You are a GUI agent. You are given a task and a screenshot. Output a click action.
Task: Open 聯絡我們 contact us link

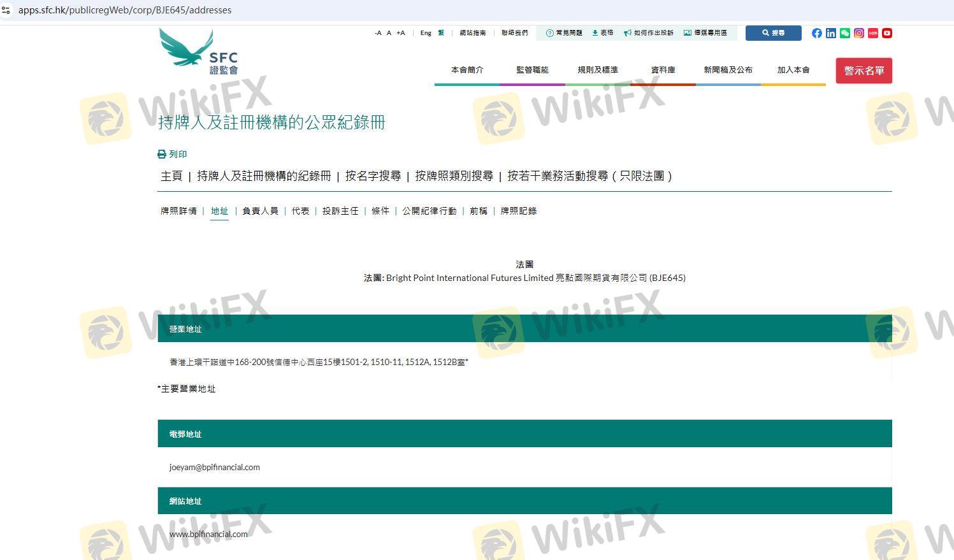[515, 33]
